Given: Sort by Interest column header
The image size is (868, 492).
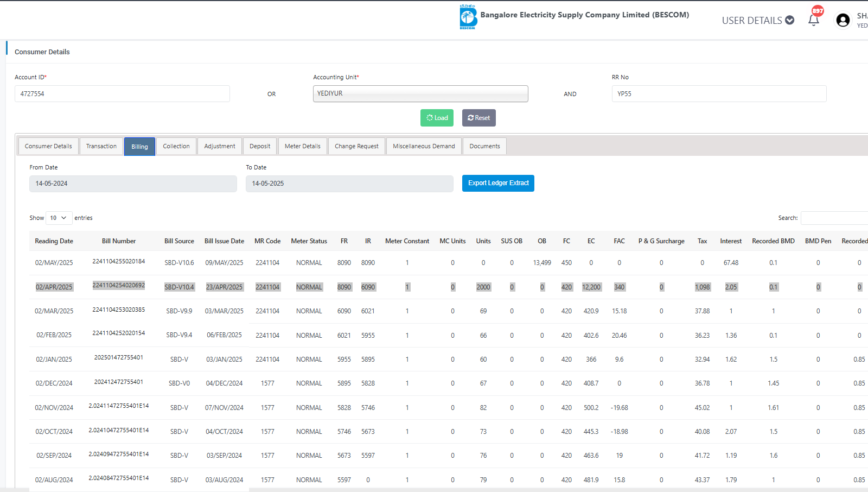Looking at the screenshot, I should click(731, 241).
